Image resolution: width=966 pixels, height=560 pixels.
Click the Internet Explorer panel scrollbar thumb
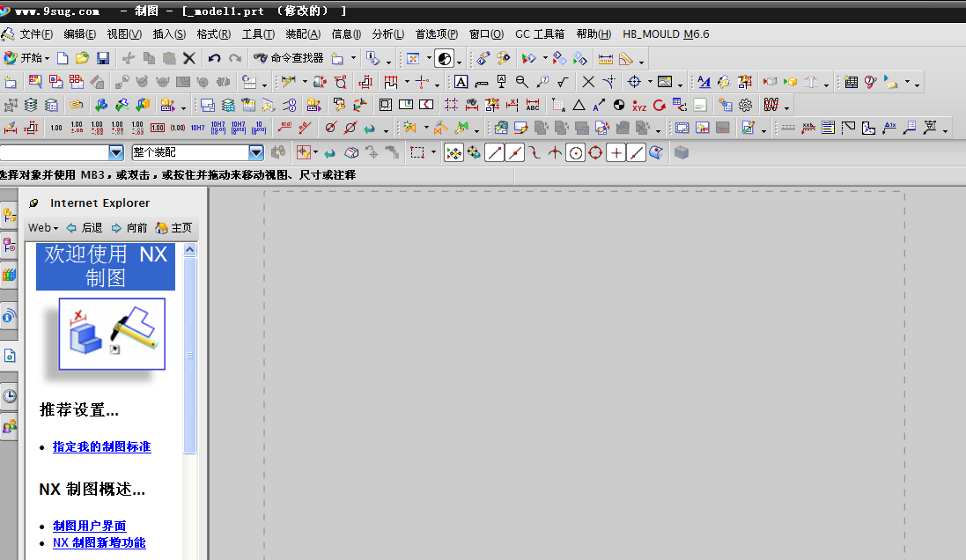189,356
